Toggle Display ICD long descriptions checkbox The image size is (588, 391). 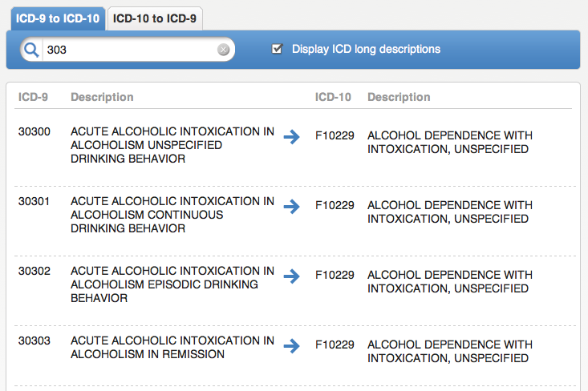tap(278, 49)
